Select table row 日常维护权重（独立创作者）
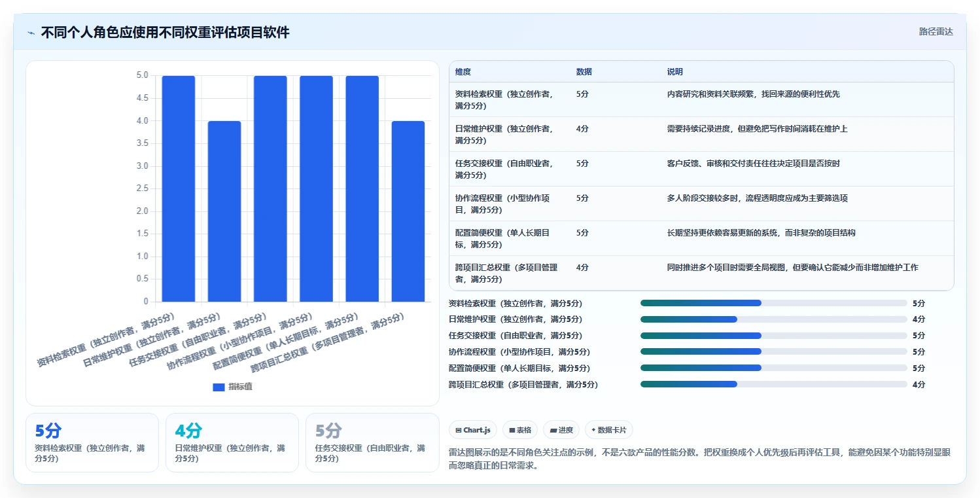This screenshot has height=498, width=980. click(701, 134)
